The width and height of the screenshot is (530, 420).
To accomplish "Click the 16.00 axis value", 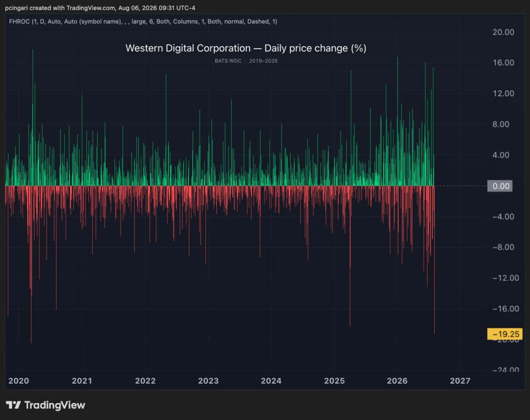I will (x=503, y=63).
